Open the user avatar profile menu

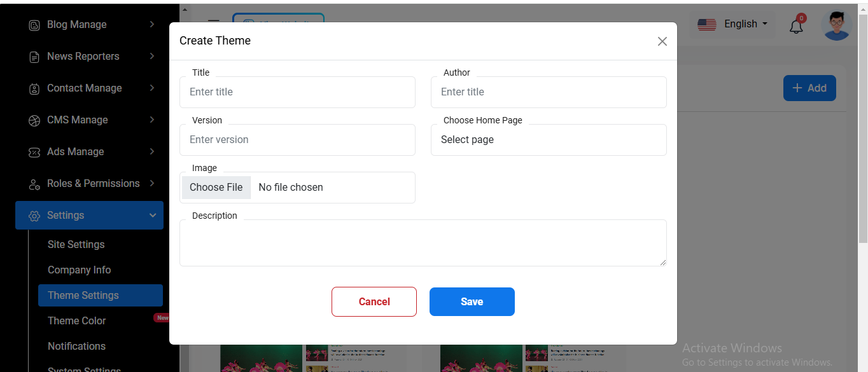coord(836,25)
